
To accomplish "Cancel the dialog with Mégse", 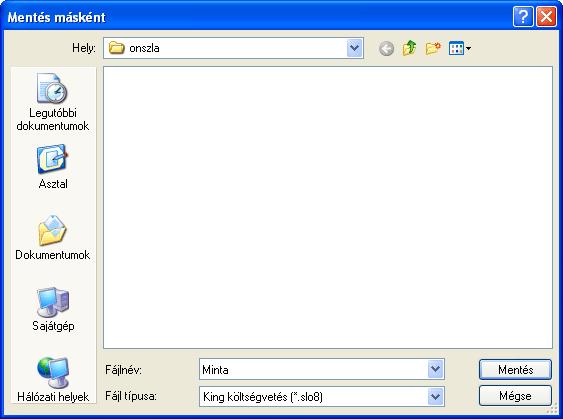I will point(515,396).
